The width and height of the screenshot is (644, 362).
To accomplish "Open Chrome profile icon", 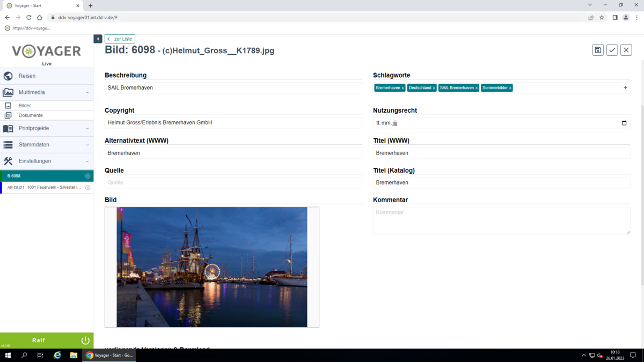I will pos(626,17).
